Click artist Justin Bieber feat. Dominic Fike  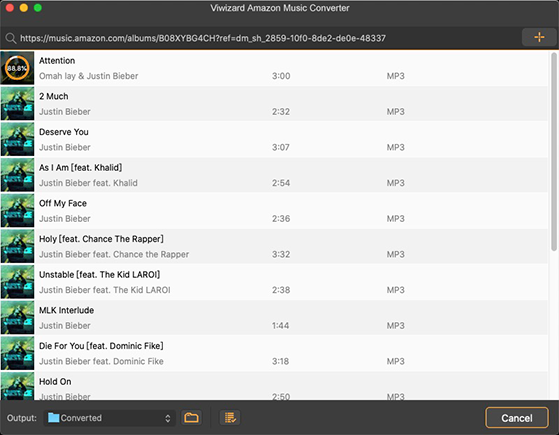tap(101, 361)
